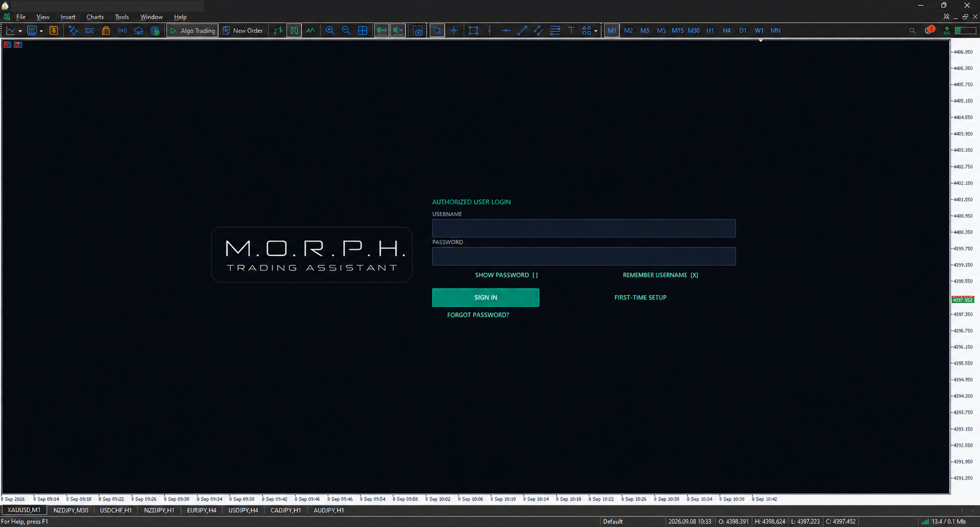Expand the new chart dropdown arrow
The image size is (980, 527).
tap(20, 31)
